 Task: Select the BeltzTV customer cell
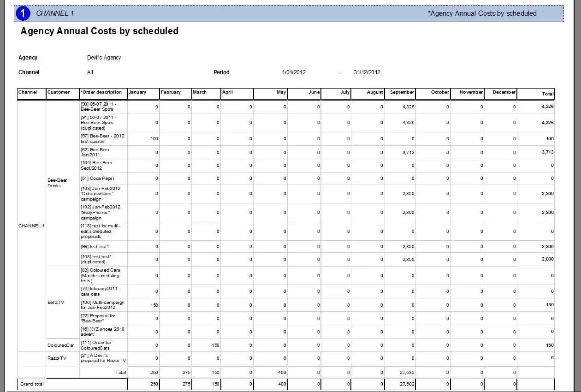56,303
